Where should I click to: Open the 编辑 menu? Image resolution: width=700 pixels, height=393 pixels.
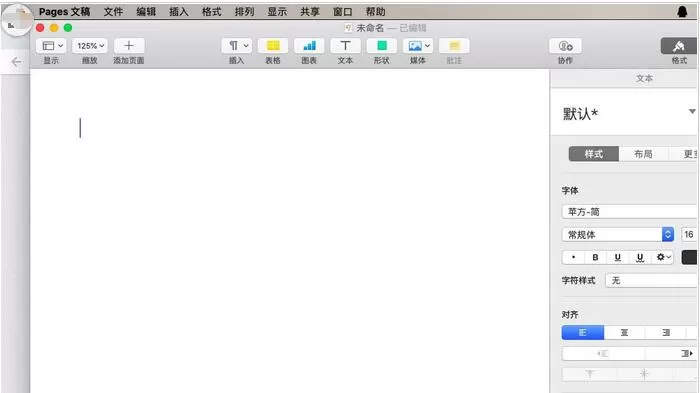(146, 12)
